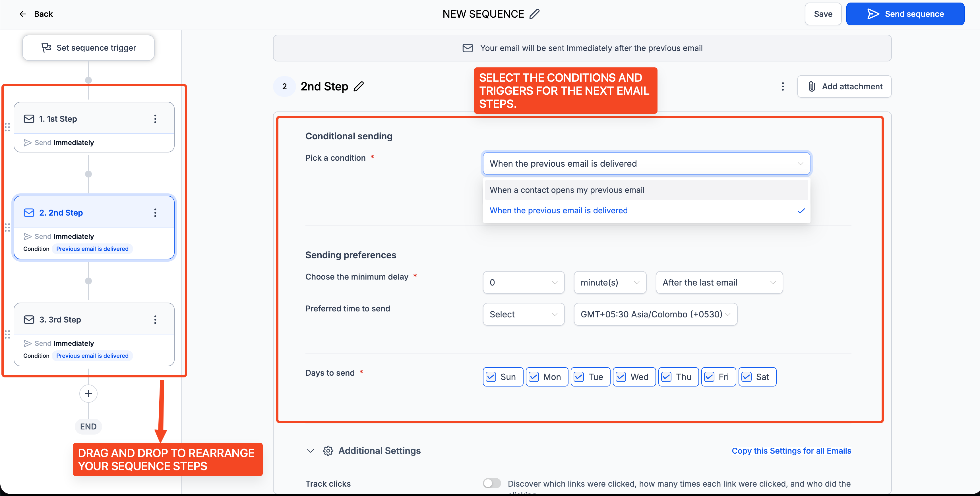Viewport: 980px width, 496px height.
Task: Open the minute(s) delay unit dropdown
Action: pos(609,283)
